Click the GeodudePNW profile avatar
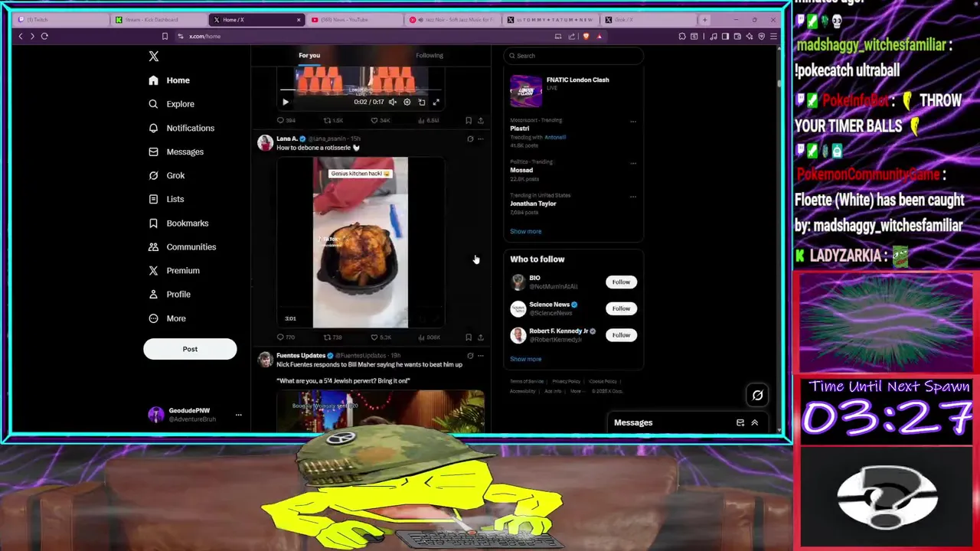Image resolution: width=980 pixels, height=551 pixels. click(x=155, y=415)
